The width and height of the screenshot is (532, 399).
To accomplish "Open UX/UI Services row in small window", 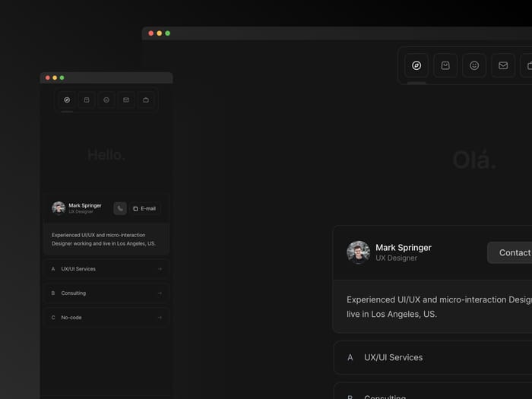I will coord(106,269).
